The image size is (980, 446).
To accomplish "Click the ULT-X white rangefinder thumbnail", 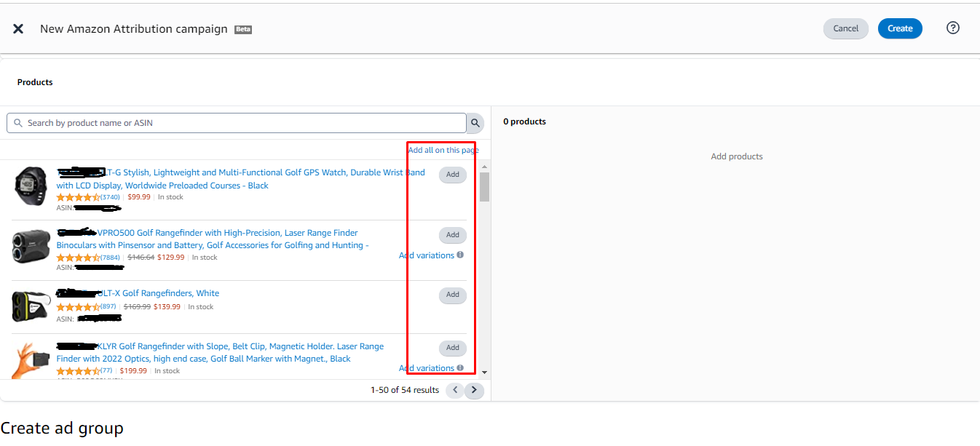I will [31, 306].
